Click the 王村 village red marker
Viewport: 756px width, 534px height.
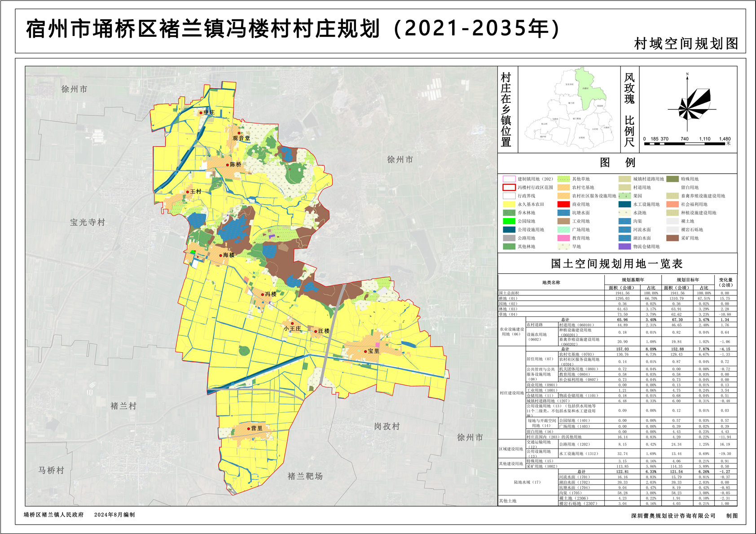[188, 192]
